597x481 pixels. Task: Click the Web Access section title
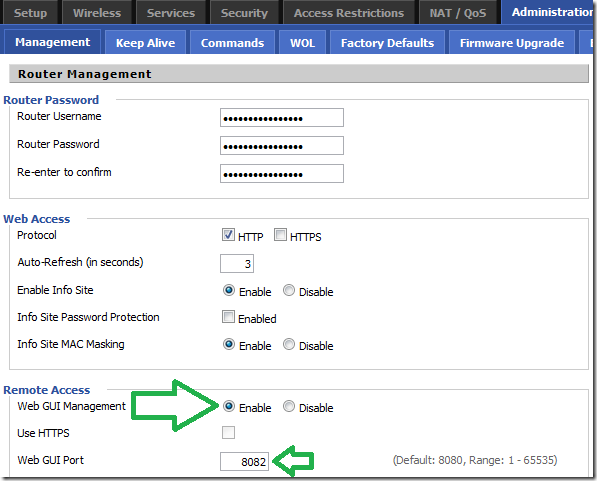(x=37, y=219)
